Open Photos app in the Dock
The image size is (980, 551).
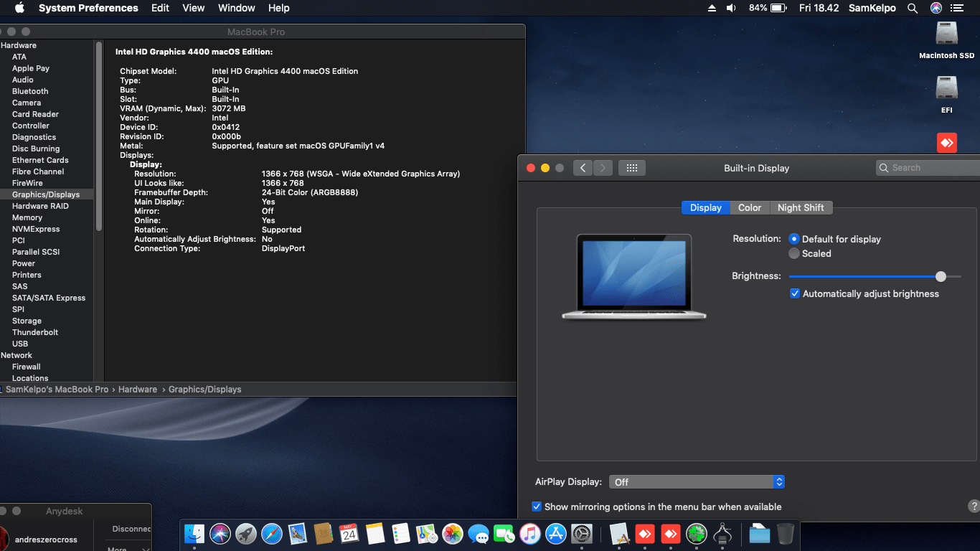(453, 533)
